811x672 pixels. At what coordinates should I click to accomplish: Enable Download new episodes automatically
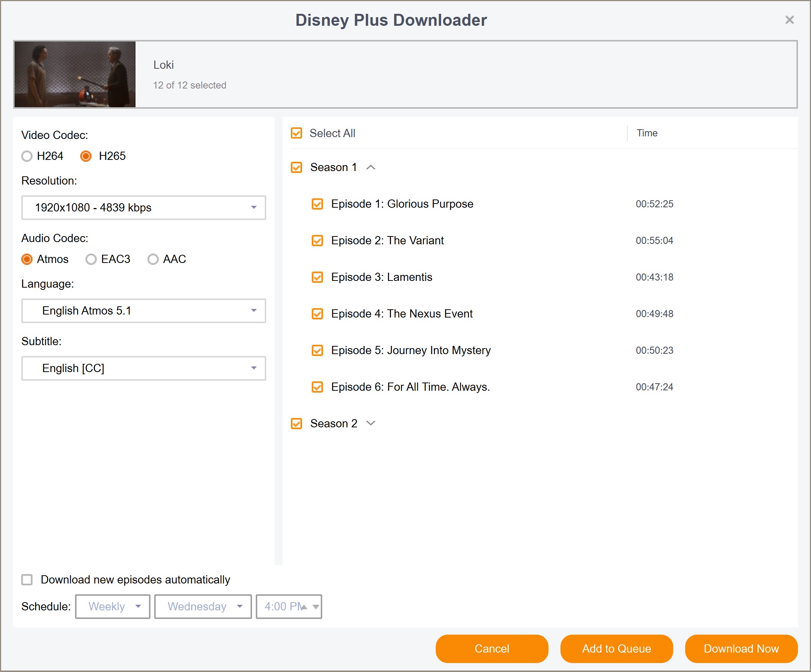point(27,580)
